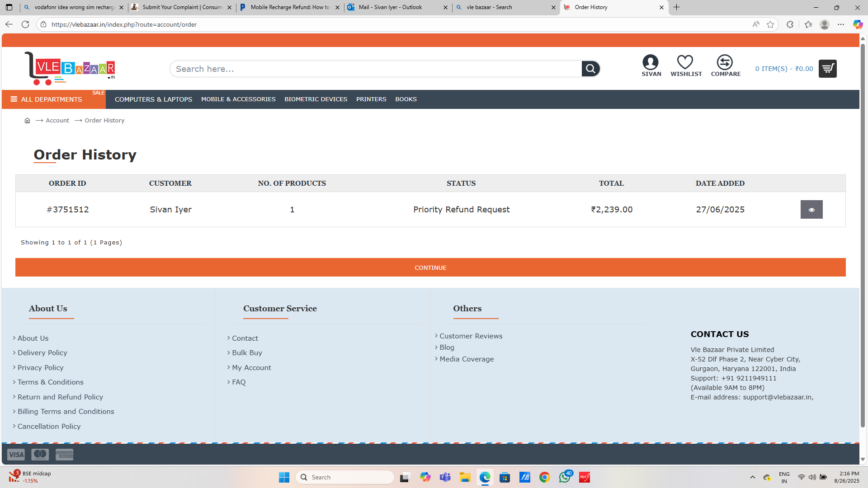Screen dimensions: 868x488
Task: Open cart summary 0 ITEM(S) dropdown
Action: tap(784, 69)
